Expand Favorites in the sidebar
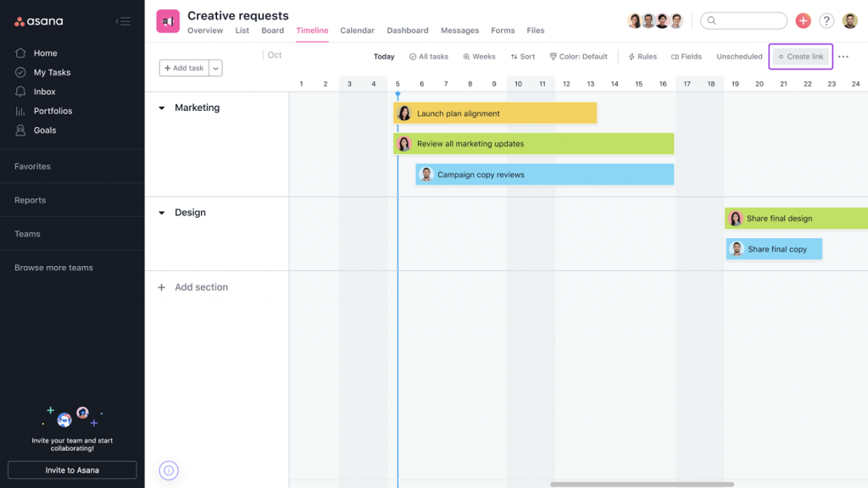Screen dimensions: 868x488 tap(33, 167)
